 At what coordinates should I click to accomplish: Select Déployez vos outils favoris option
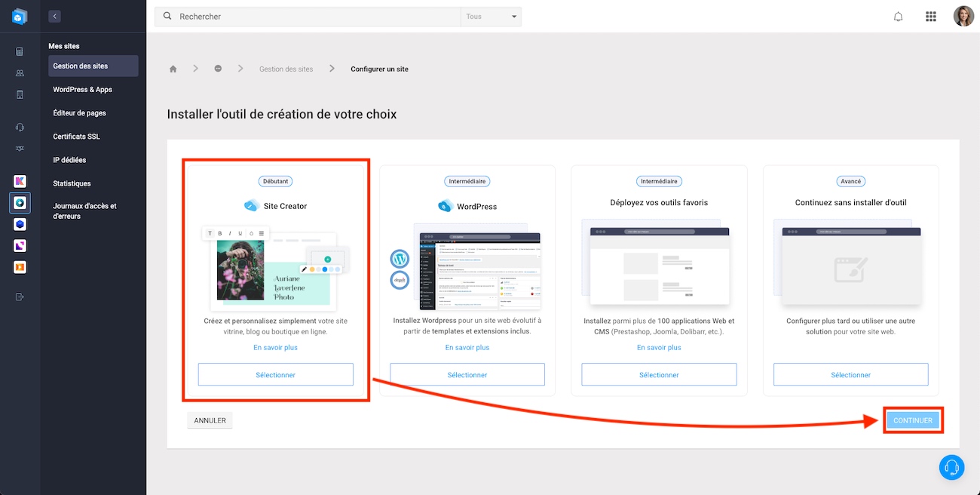(x=659, y=375)
